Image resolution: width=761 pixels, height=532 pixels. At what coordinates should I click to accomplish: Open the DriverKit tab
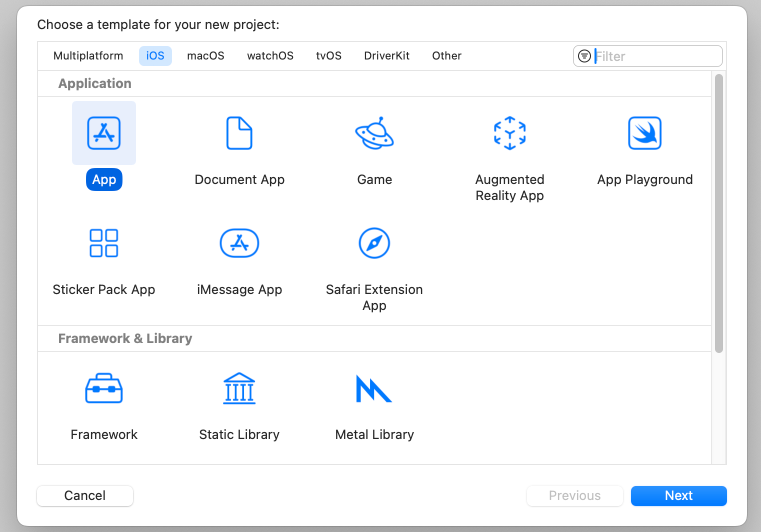(x=387, y=55)
